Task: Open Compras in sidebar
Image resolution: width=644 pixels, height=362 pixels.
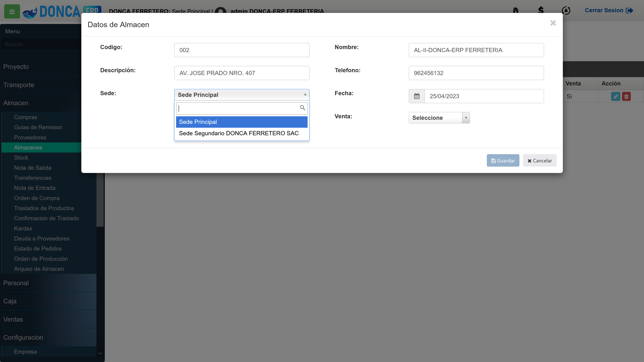Action: pos(25,117)
